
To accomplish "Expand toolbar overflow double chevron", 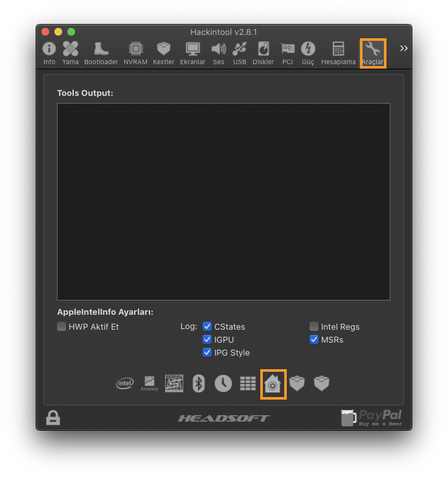I will [404, 49].
